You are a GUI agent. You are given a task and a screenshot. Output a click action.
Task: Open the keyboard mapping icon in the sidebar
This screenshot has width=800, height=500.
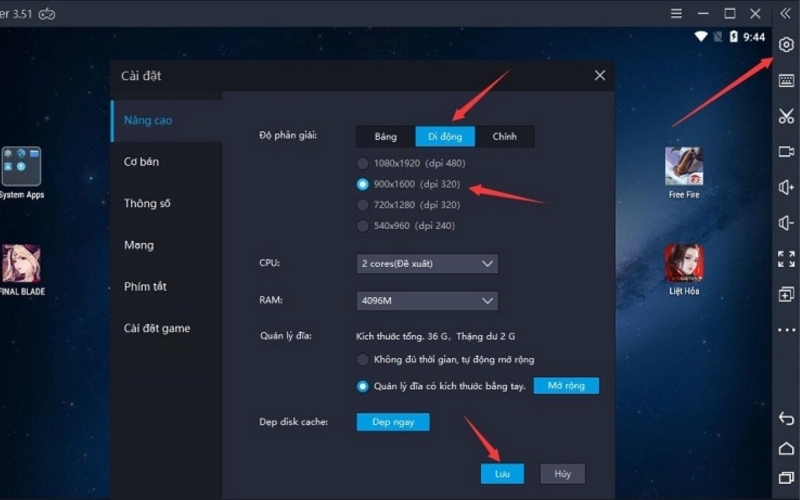pos(786,80)
